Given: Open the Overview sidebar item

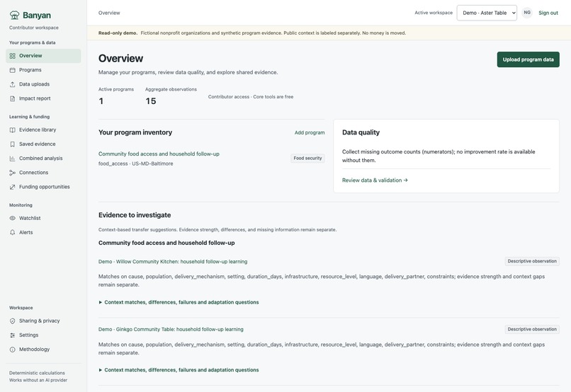Looking at the screenshot, I should pos(43,56).
